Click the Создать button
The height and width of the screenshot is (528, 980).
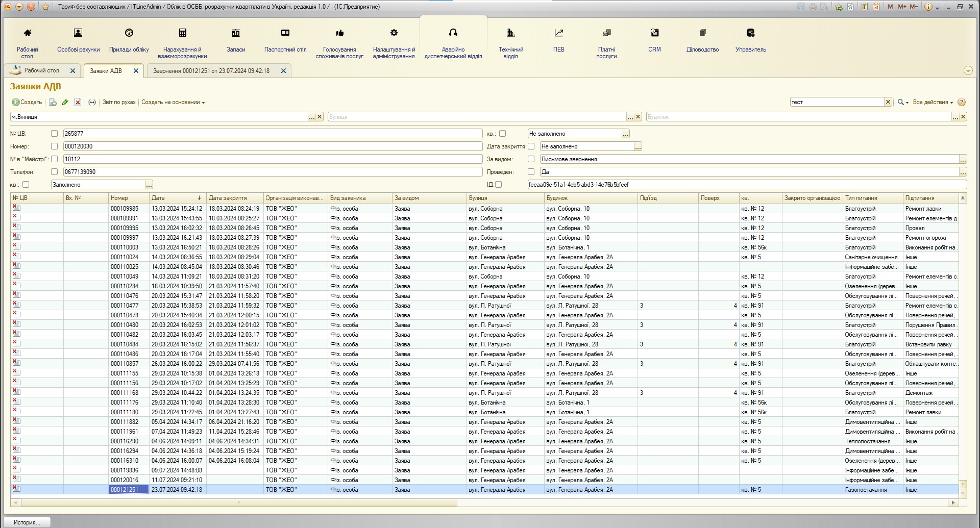[27, 103]
